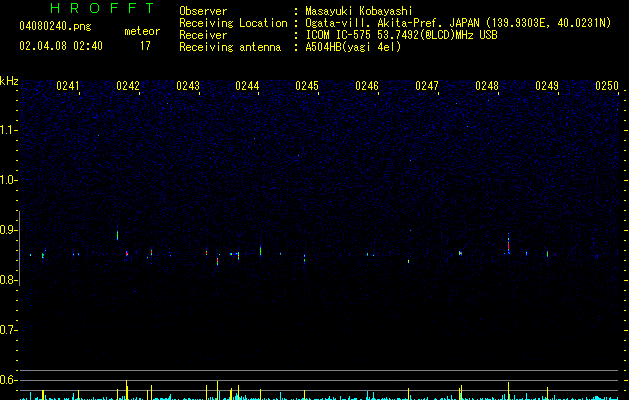Click the 0.9 kHz axis label
Image resolution: width=629 pixels, height=400 pixels.
(8, 230)
